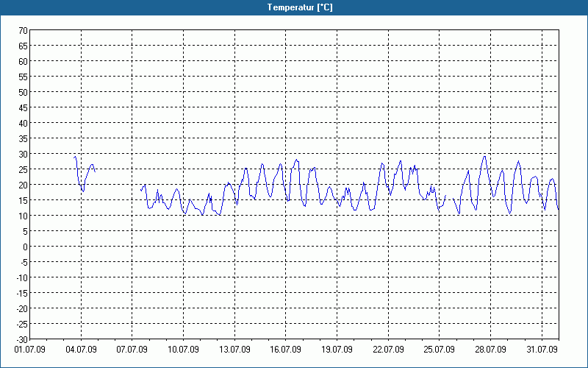
Task: Click the 35 value on temperature axis
Action: click(24, 138)
